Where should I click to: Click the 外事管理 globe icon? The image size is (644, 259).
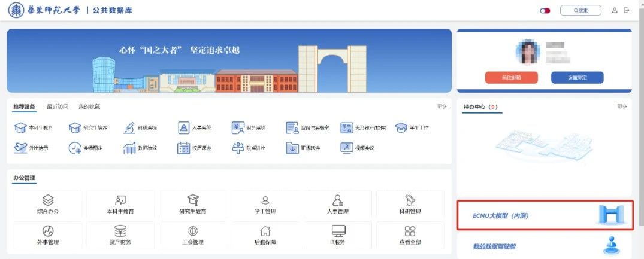pyautogui.click(x=48, y=231)
